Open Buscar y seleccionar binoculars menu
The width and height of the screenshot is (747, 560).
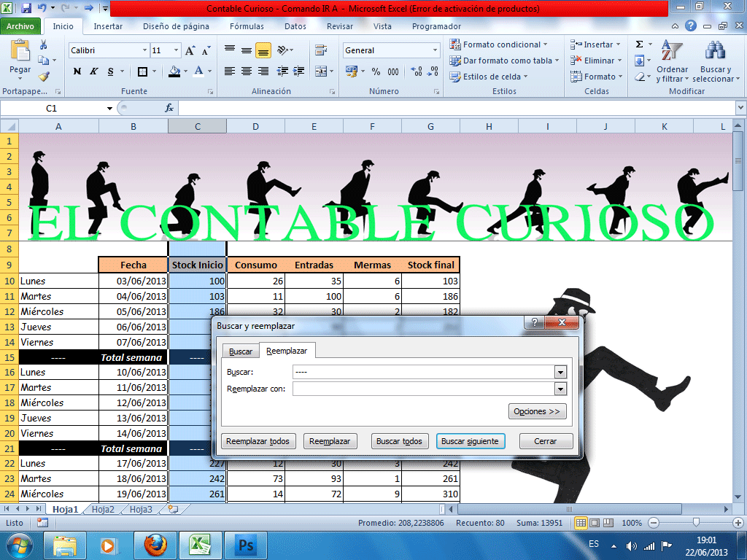pos(716,61)
